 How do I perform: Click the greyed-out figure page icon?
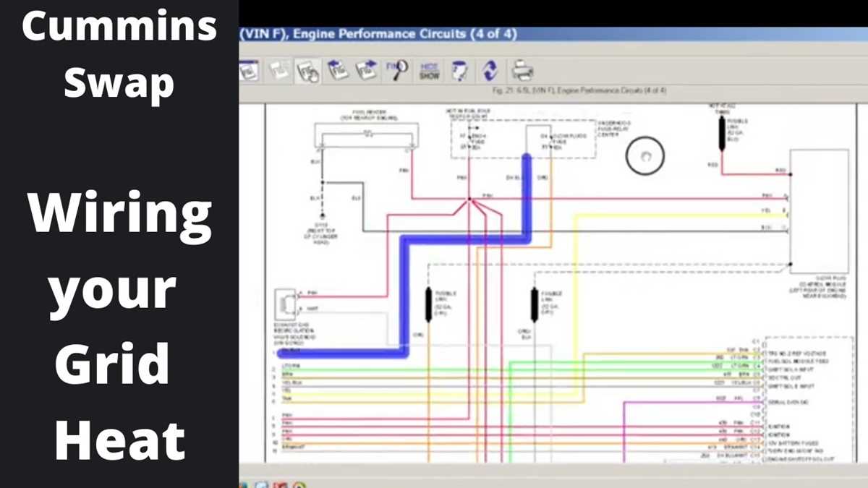click(278, 70)
